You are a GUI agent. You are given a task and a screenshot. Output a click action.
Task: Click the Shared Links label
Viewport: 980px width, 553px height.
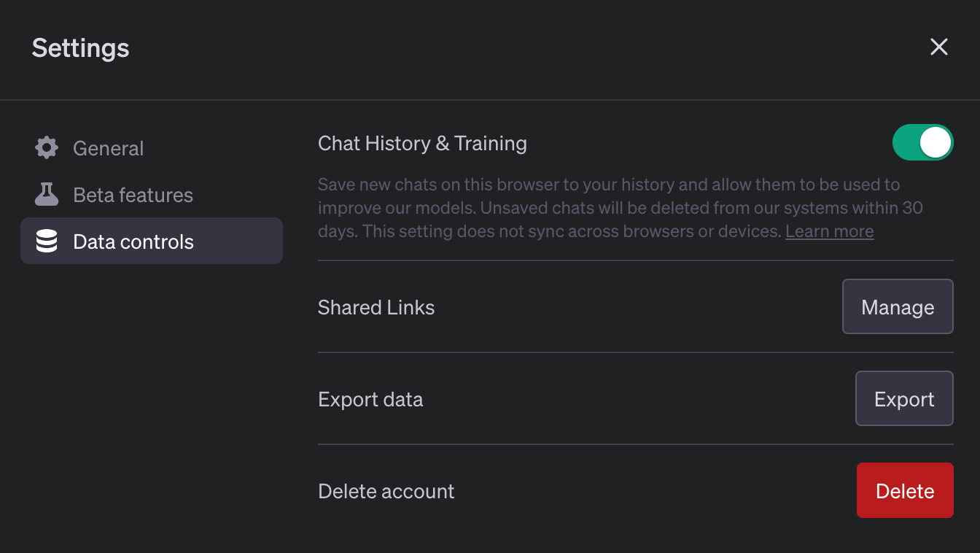coord(376,307)
